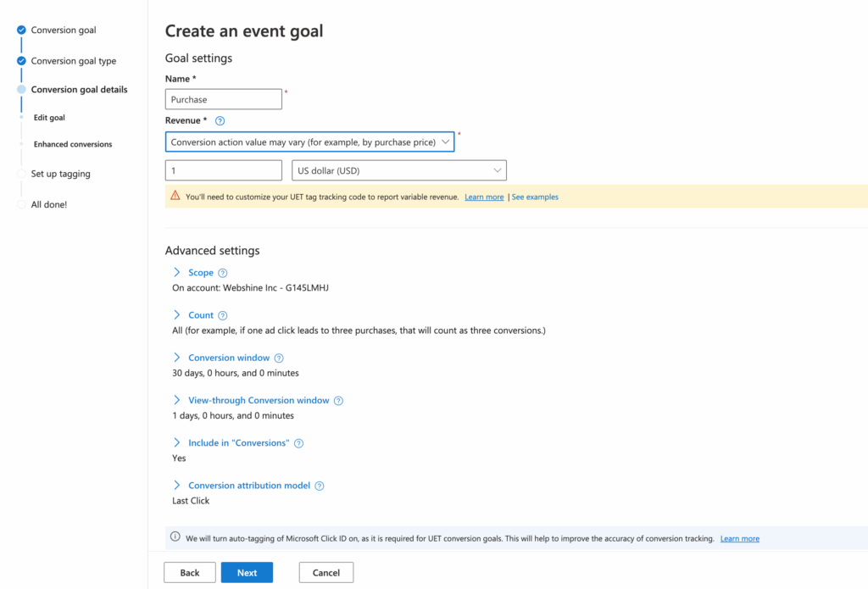Viewport: 868px width, 589px height.
Task: Click the See examples link
Action: point(535,197)
